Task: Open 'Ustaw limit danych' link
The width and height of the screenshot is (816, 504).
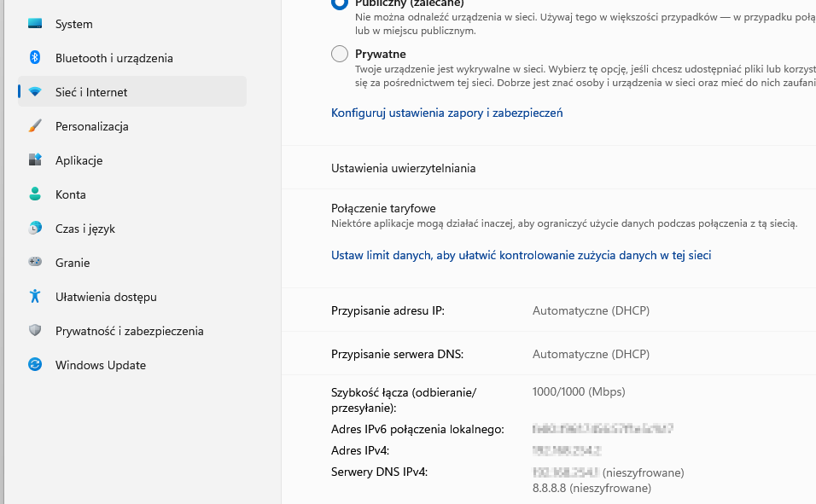Action: point(522,254)
